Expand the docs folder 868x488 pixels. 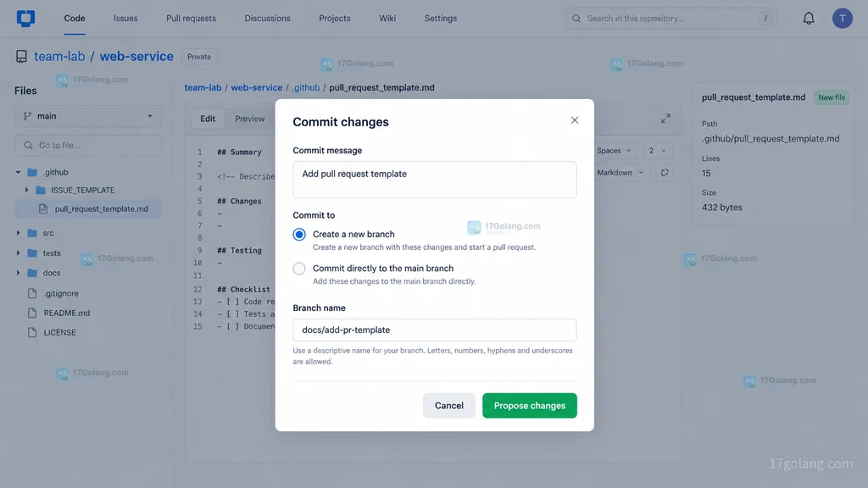[x=19, y=273]
